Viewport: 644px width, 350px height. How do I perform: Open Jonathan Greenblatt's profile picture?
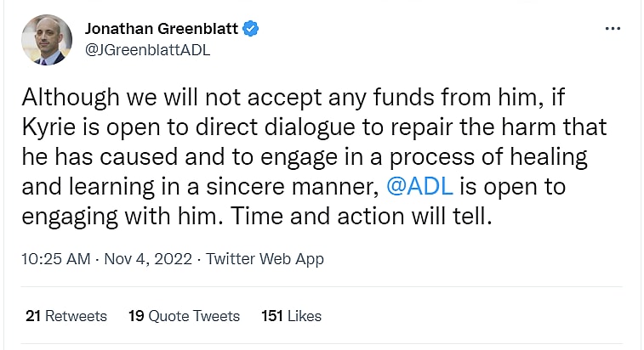pos(43,39)
